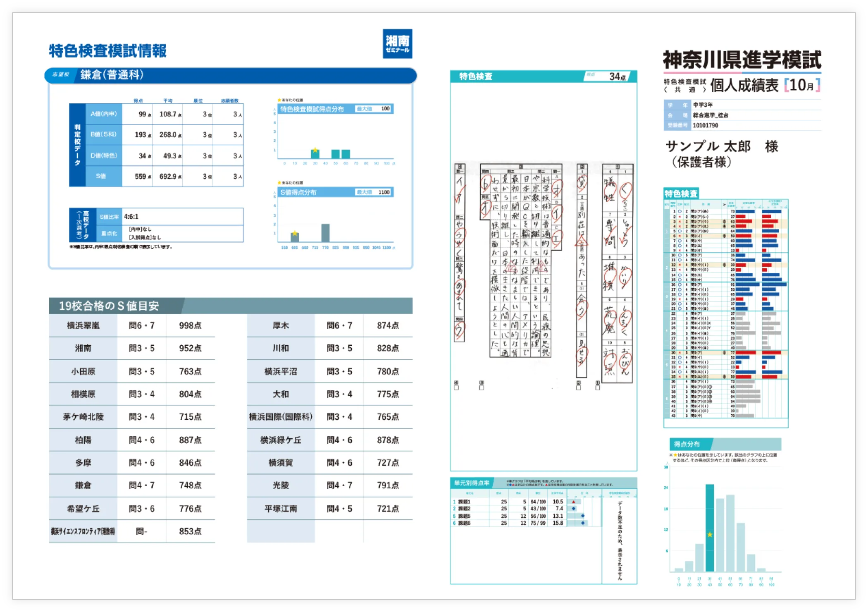This screenshot has height=612, width=868.
Task: Click the 横浜緑ケ丘 school name
Action: (x=281, y=440)
